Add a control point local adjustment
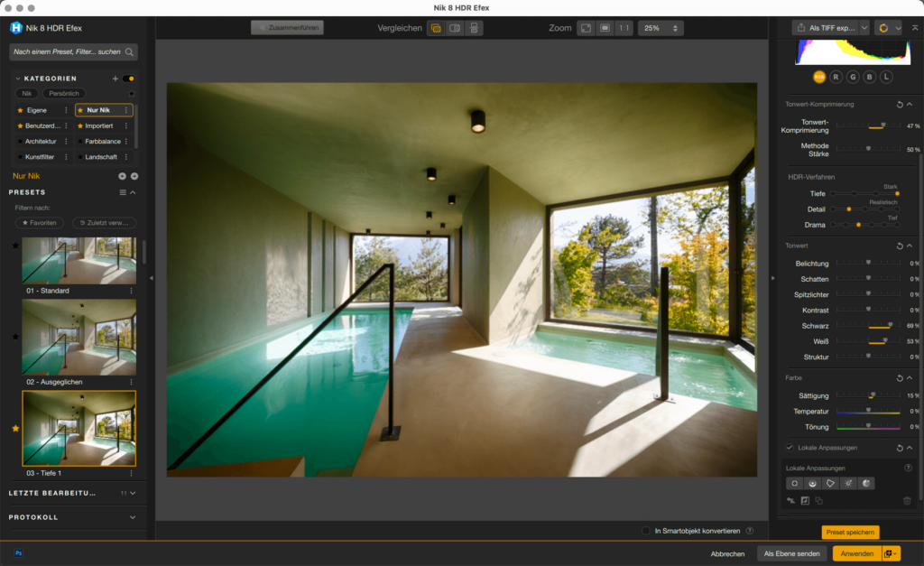 click(794, 484)
